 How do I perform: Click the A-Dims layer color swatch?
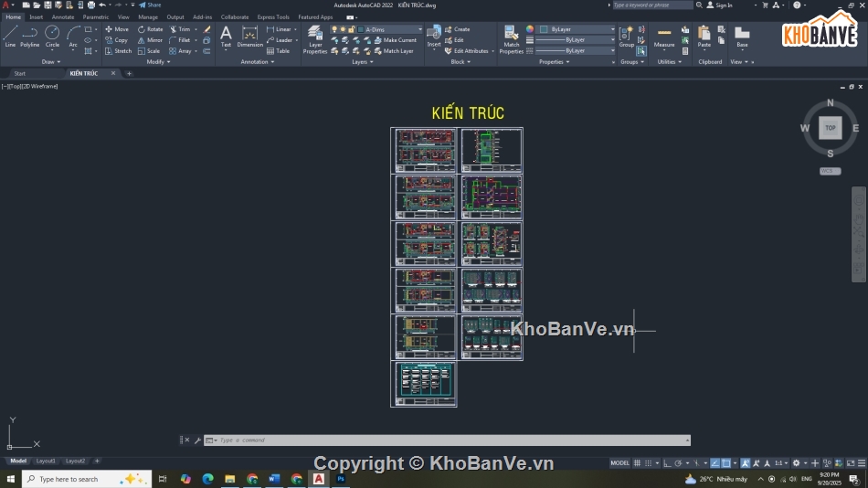[361, 29]
